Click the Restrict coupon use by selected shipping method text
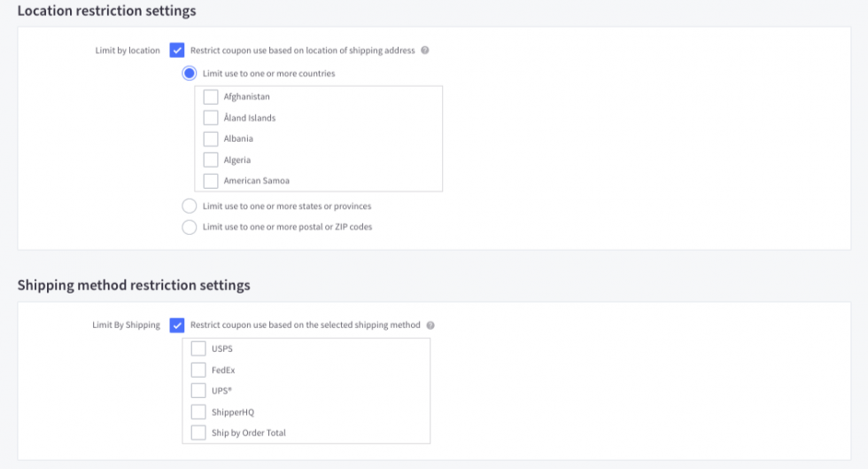The image size is (868, 469). coord(305,325)
